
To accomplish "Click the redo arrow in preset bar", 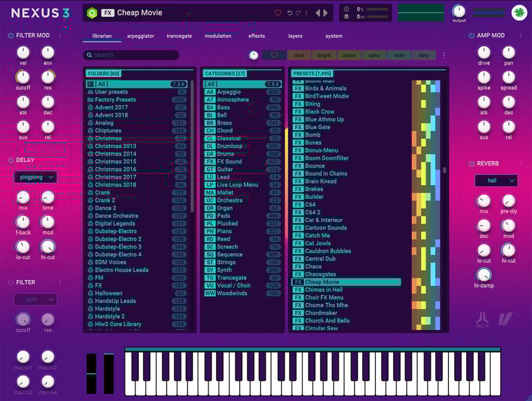I will pyautogui.click(x=298, y=13).
